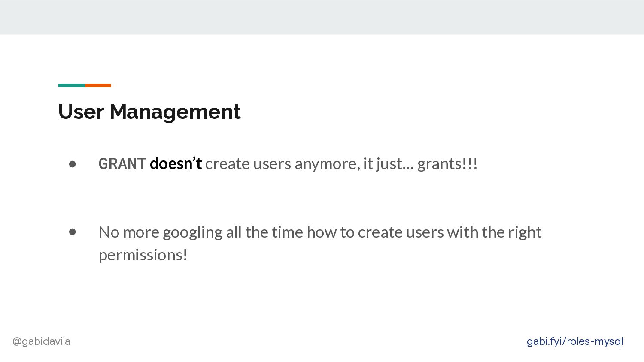The image size is (644, 362).
Task: Select the phrase it just... in first bullet
Action: click(388, 164)
